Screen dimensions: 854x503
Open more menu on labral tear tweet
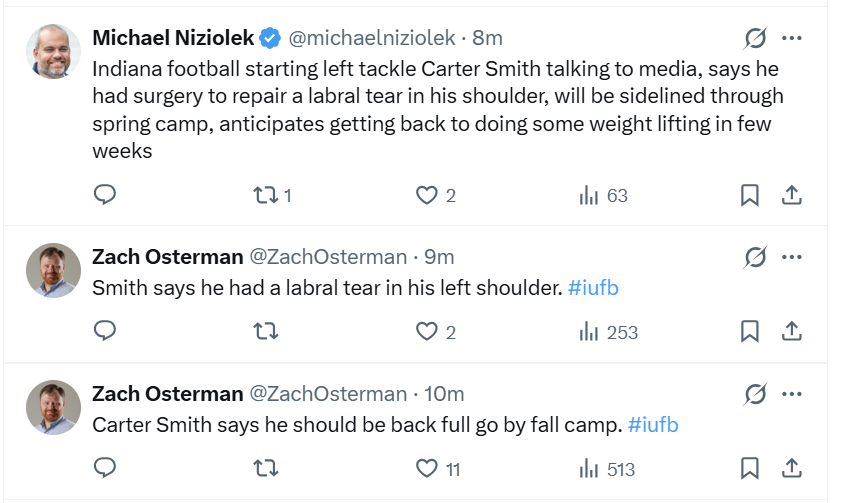point(791,257)
